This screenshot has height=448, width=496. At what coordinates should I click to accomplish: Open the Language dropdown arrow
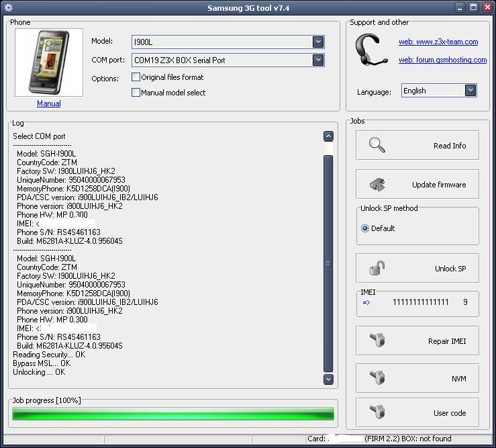(470, 91)
